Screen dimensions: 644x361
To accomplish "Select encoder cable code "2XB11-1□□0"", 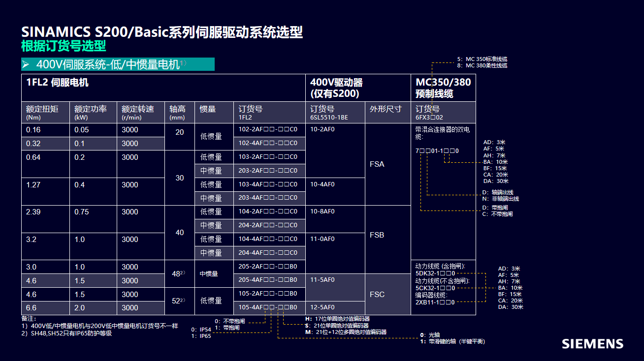I will 435,302.
